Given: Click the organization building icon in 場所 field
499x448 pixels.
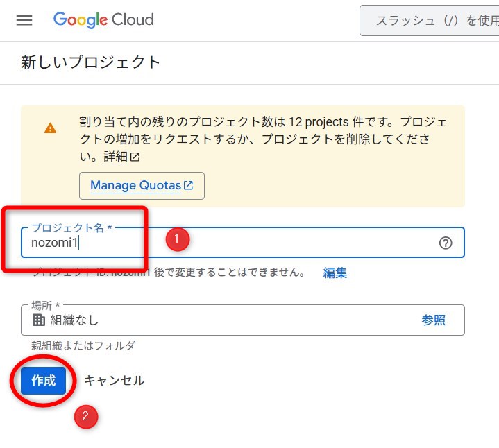Looking at the screenshot, I should point(39,320).
